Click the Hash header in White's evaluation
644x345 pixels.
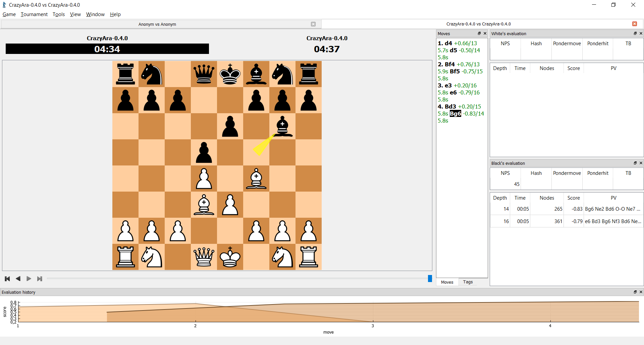click(x=536, y=44)
